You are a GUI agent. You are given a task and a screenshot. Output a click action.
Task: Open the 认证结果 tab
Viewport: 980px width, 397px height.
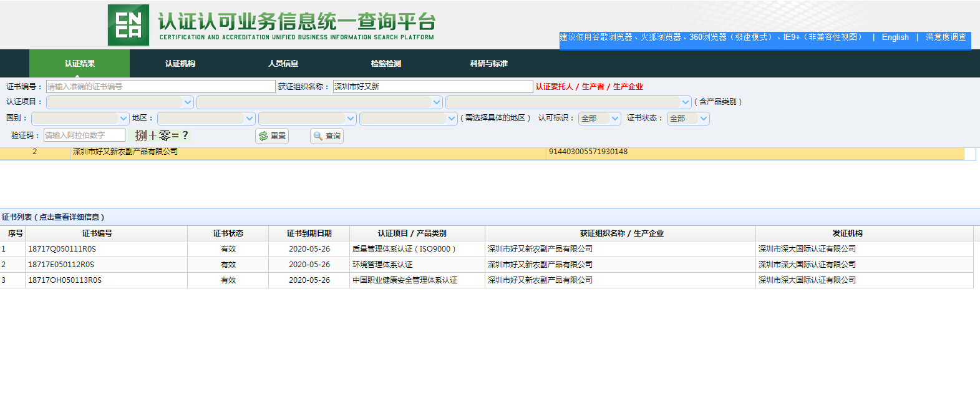(x=80, y=64)
